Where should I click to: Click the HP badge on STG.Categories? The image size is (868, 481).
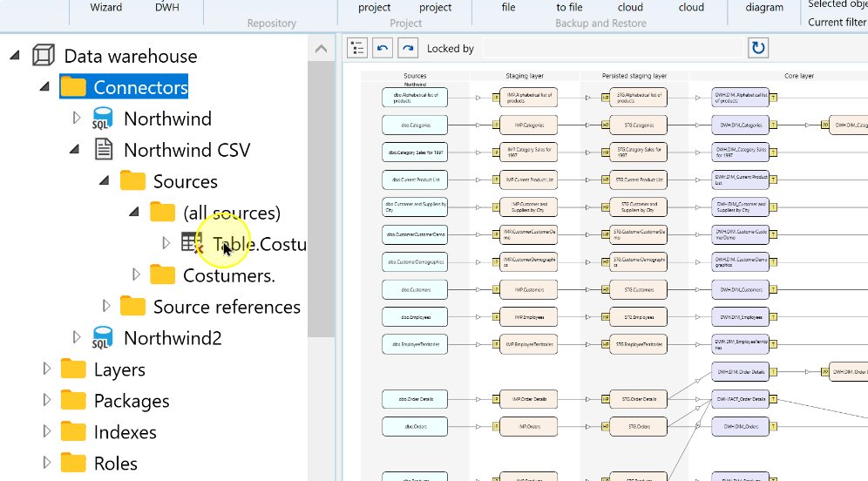tap(606, 125)
